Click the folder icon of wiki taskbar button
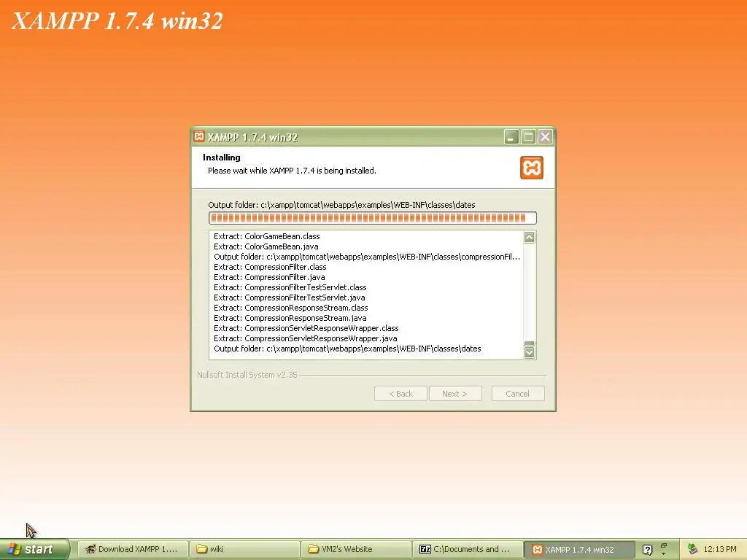Screen dimensions: 747x560 202,549
